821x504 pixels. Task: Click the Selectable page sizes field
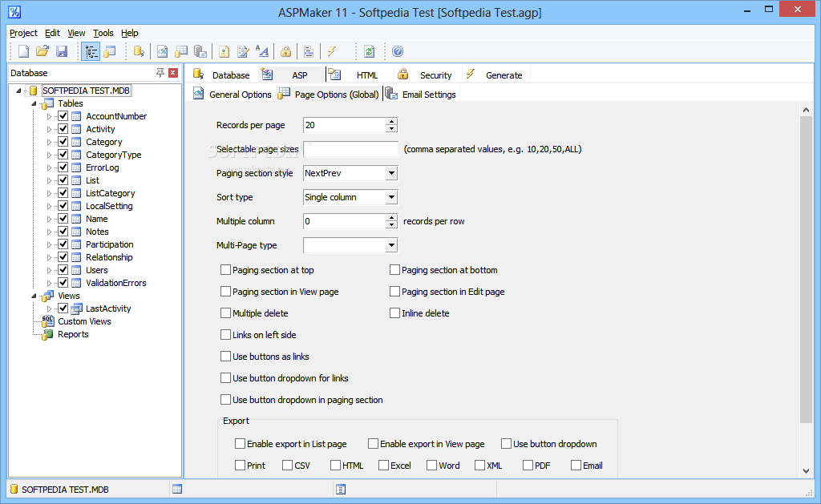point(351,149)
